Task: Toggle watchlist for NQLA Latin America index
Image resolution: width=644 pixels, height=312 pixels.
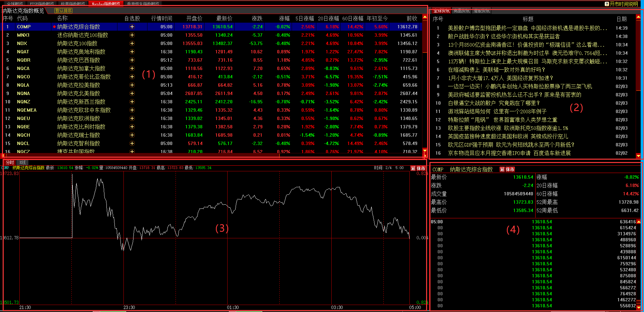Action: click(132, 85)
